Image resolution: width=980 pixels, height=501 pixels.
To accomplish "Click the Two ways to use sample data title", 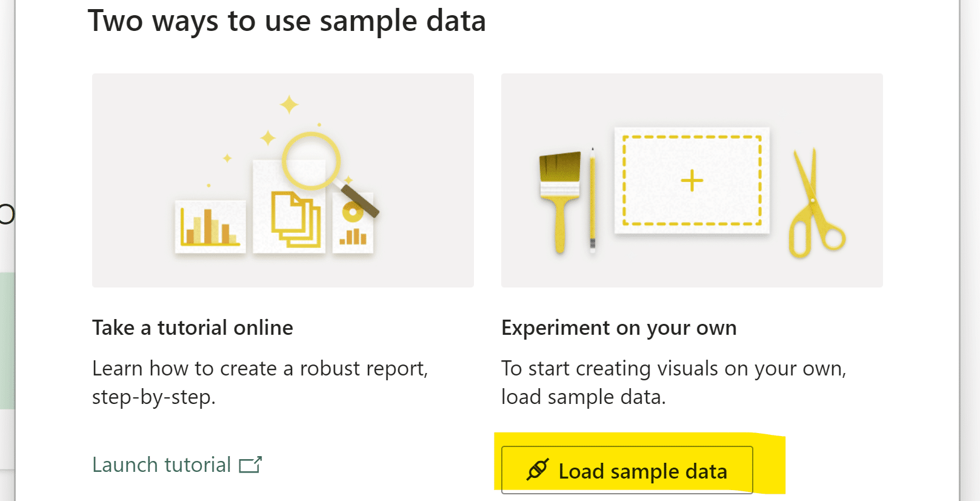I will click(x=287, y=21).
